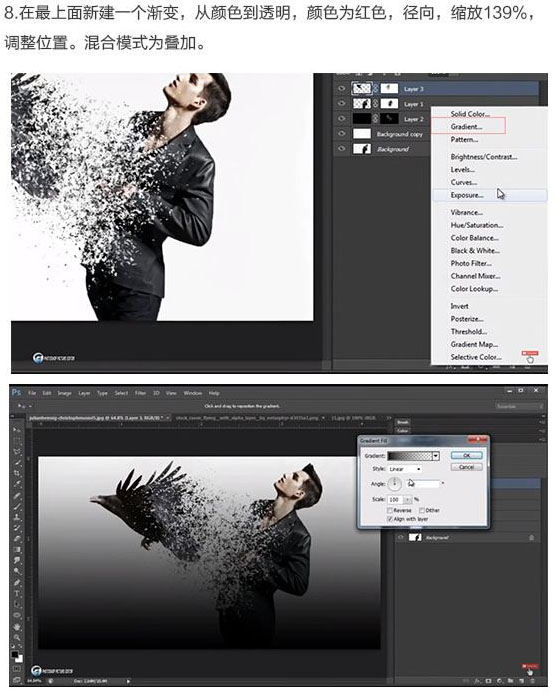Image resolution: width=558 pixels, height=694 pixels.
Task: Click the Angle dial control
Action: [x=395, y=484]
